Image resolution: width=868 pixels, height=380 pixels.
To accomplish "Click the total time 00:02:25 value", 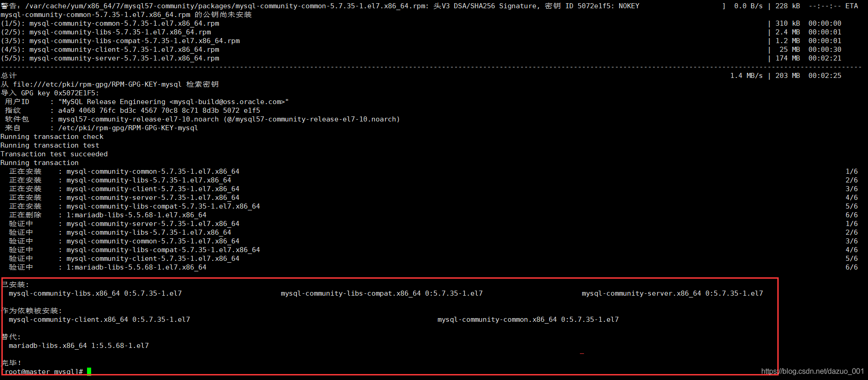I will [x=825, y=76].
